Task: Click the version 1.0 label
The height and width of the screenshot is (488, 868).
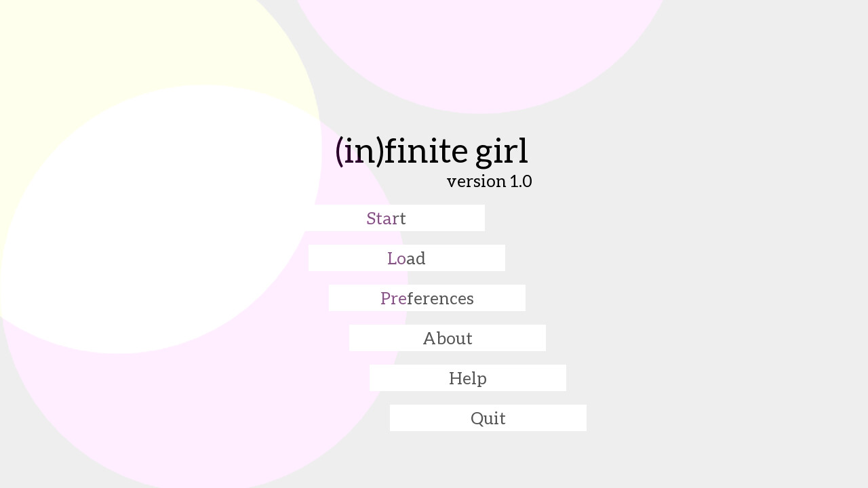Action: click(x=489, y=181)
